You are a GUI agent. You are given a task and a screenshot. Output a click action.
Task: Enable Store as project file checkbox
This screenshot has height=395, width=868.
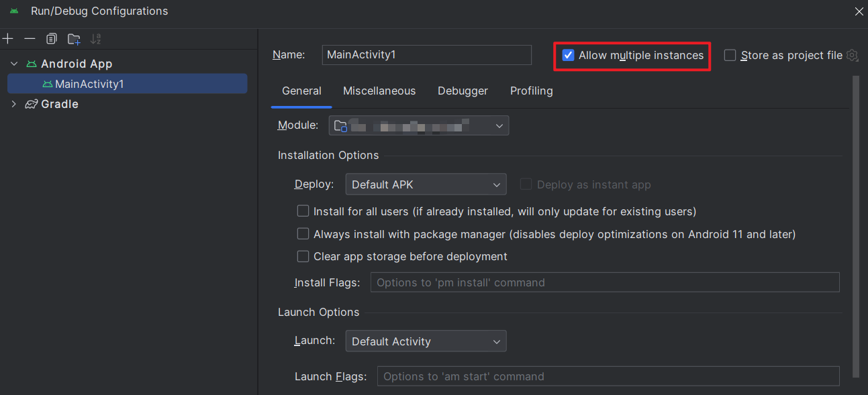(x=730, y=55)
